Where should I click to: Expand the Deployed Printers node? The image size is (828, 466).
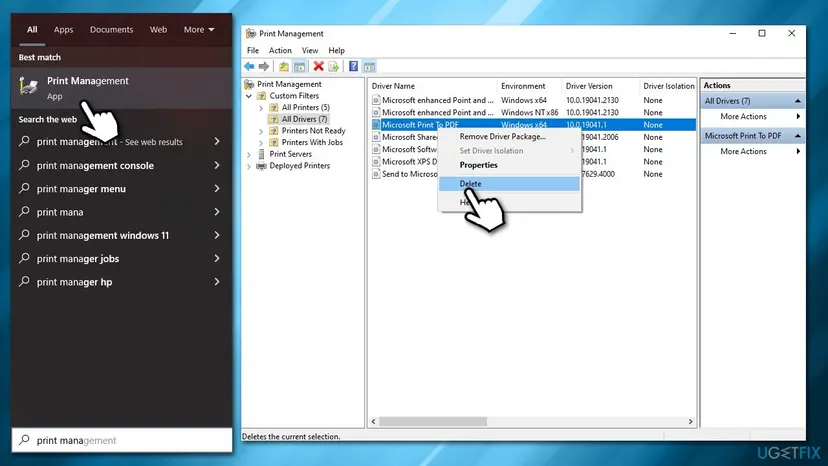coord(249,166)
